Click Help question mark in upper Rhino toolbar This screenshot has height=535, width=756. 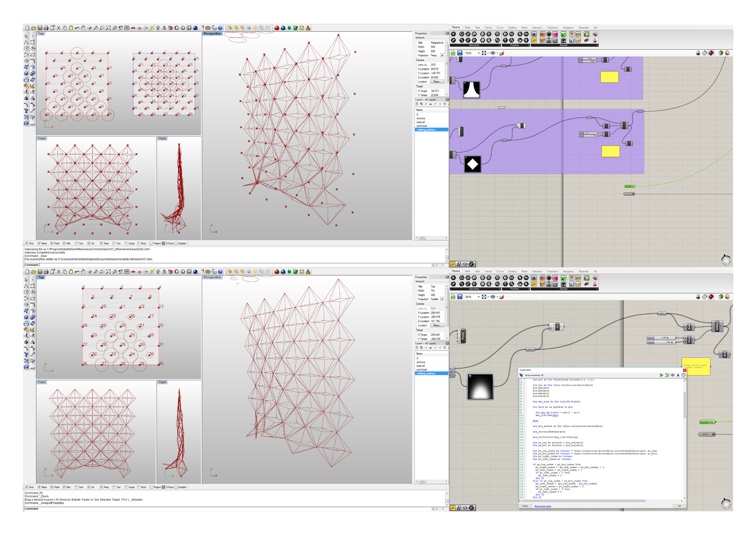tap(220, 28)
